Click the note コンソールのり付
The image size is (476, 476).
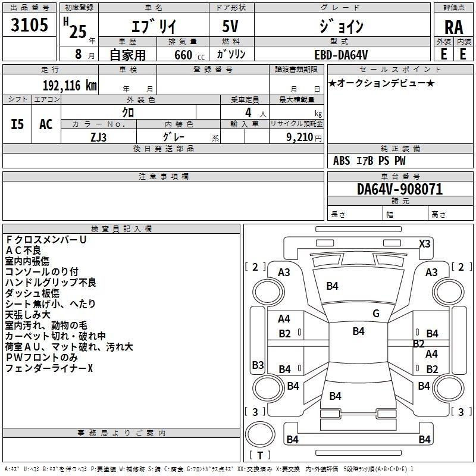point(42,272)
